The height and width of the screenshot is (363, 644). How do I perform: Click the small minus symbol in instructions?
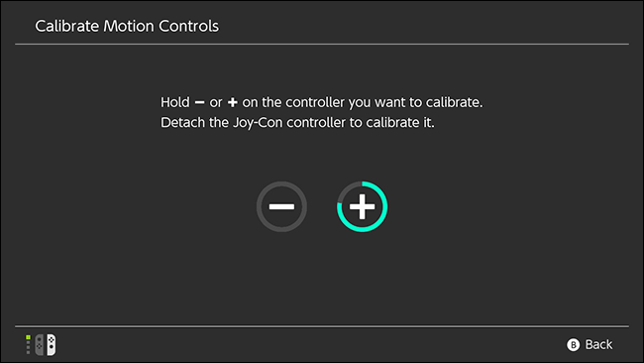[199, 102]
